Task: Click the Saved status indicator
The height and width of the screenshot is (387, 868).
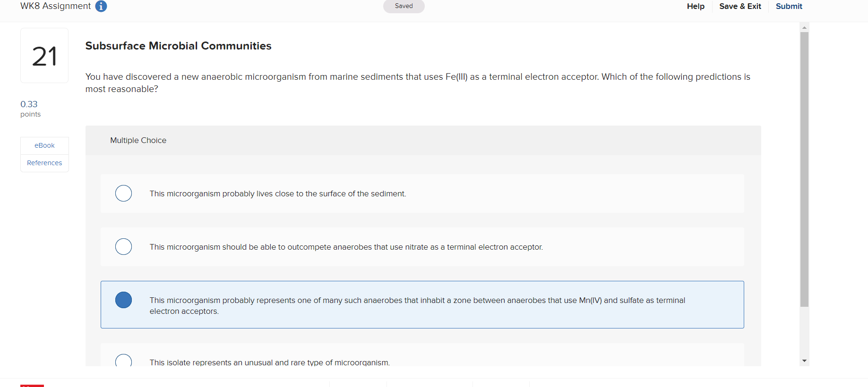Action: (404, 6)
